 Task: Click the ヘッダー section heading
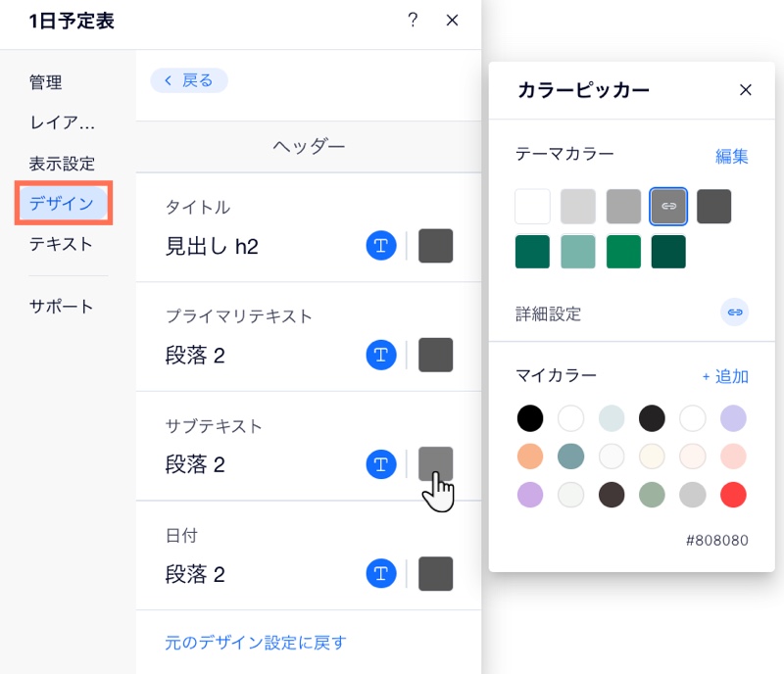pos(309,147)
